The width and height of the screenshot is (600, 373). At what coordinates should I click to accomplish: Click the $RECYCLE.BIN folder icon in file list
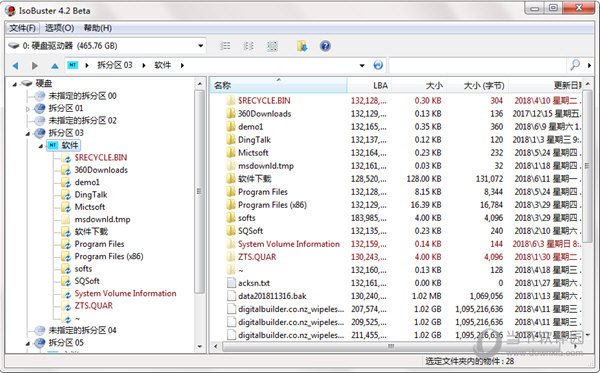point(231,101)
